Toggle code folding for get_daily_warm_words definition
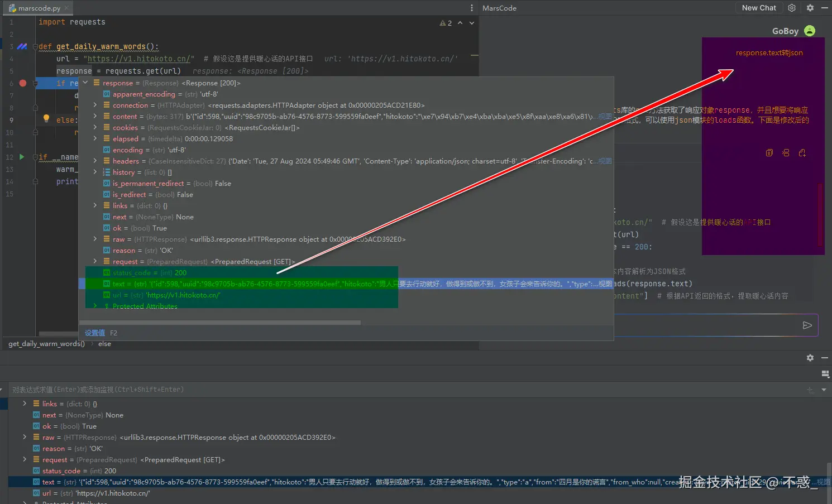The image size is (832, 504). (x=35, y=46)
